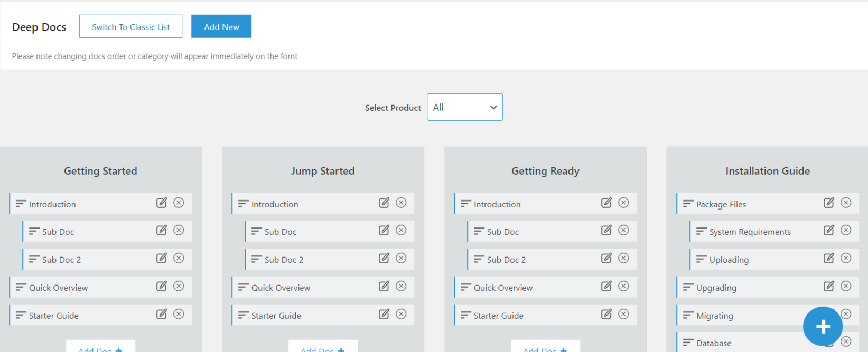Remove the Upgrading doc

click(846, 286)
